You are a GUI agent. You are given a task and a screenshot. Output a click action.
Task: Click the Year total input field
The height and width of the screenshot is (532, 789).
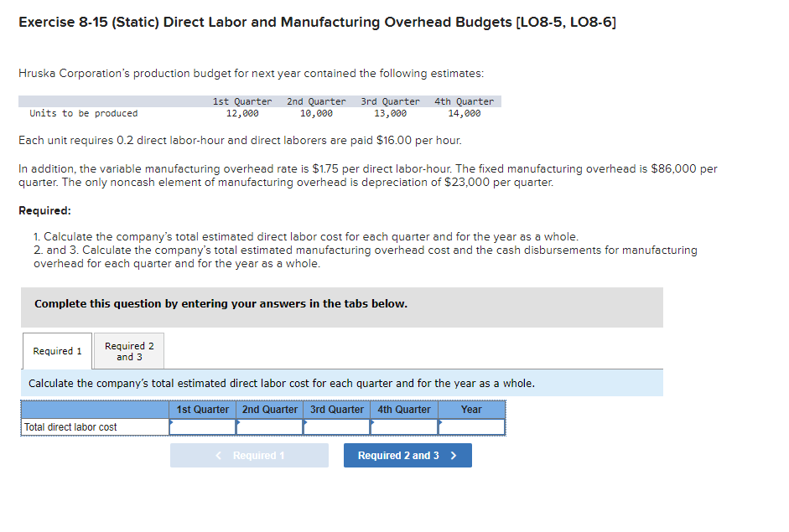click(x=471, y=427)
